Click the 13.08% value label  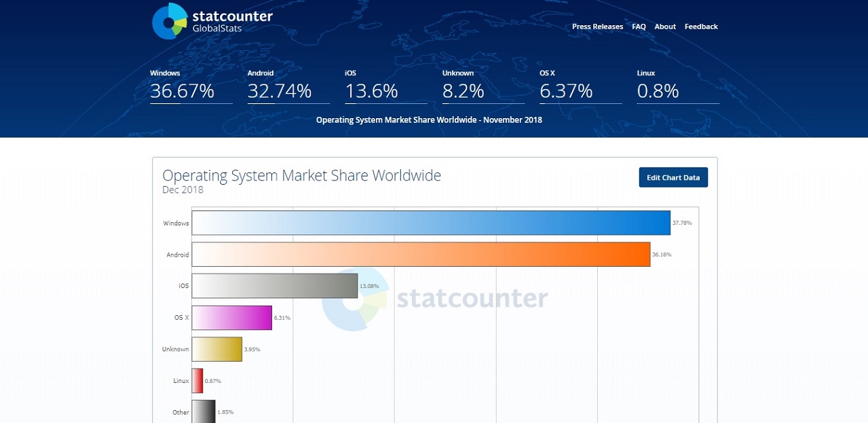tap(369, 286)
